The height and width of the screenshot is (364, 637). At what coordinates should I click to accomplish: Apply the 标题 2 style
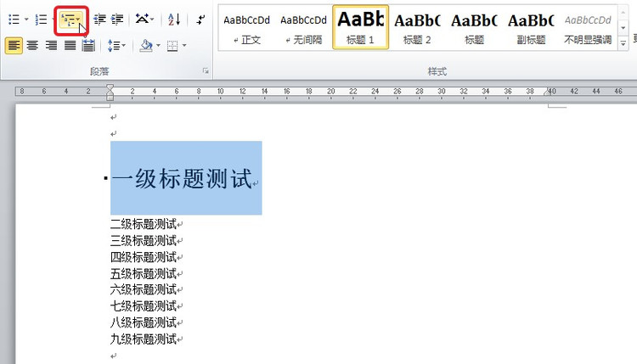[417, 28]
